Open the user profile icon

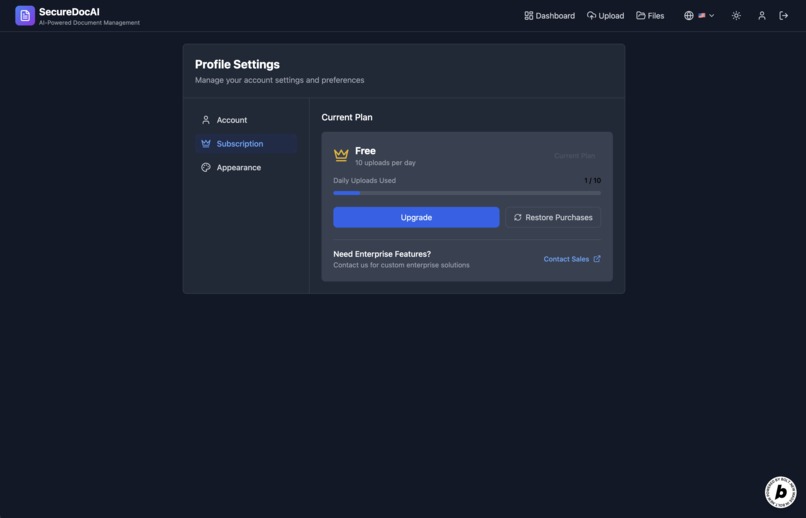pyautogui.click(x=762, y=16)
